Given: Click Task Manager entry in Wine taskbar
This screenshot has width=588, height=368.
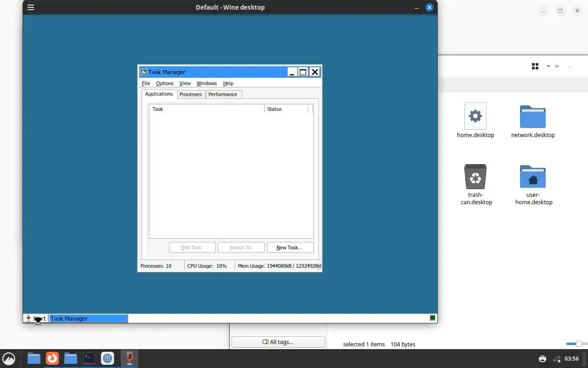Looking at the screenshot, I should tap(88, 318).
